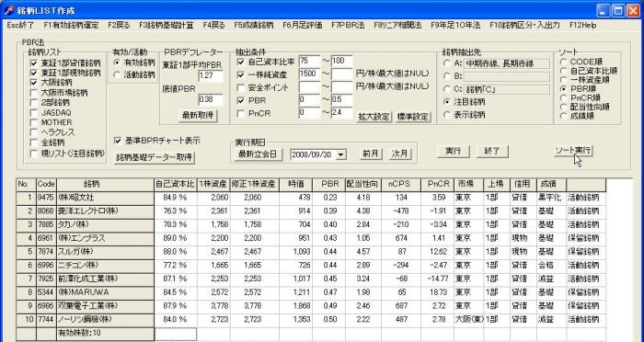The width and height of the screenshot is (644, 342).
Task: Select row (株)昭文社 in table
Action: point(311,198)
